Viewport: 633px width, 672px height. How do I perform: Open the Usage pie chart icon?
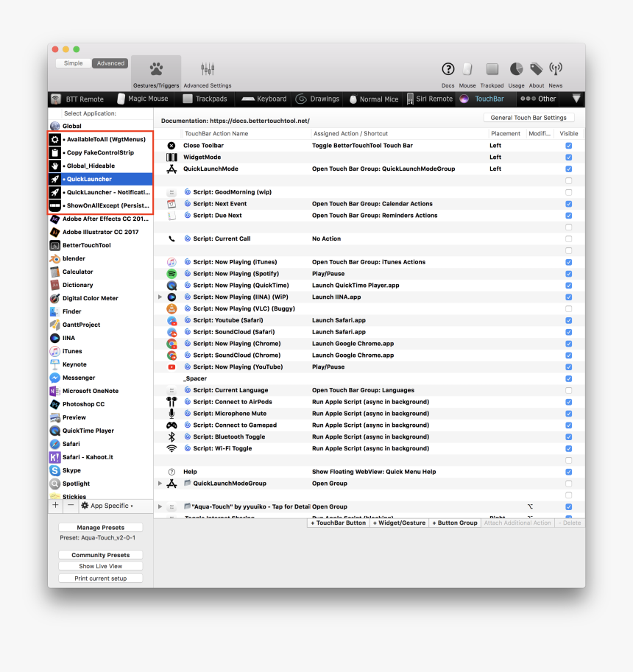click(516, 69)
